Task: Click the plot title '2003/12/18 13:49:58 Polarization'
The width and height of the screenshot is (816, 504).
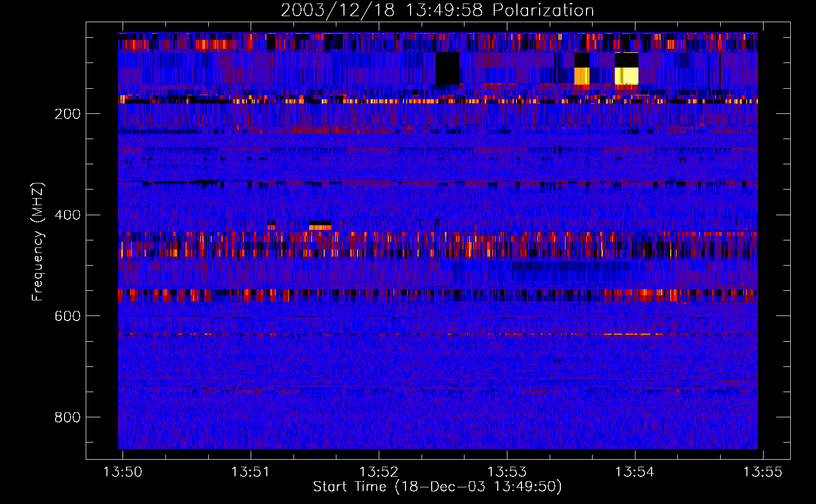Action: [437, 10]
